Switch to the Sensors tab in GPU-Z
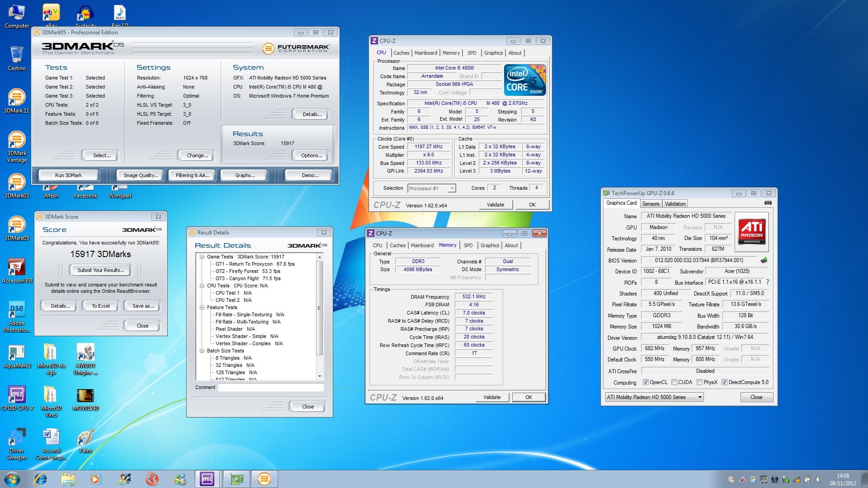The image size is (868, 488). click(x=651, y=204)
